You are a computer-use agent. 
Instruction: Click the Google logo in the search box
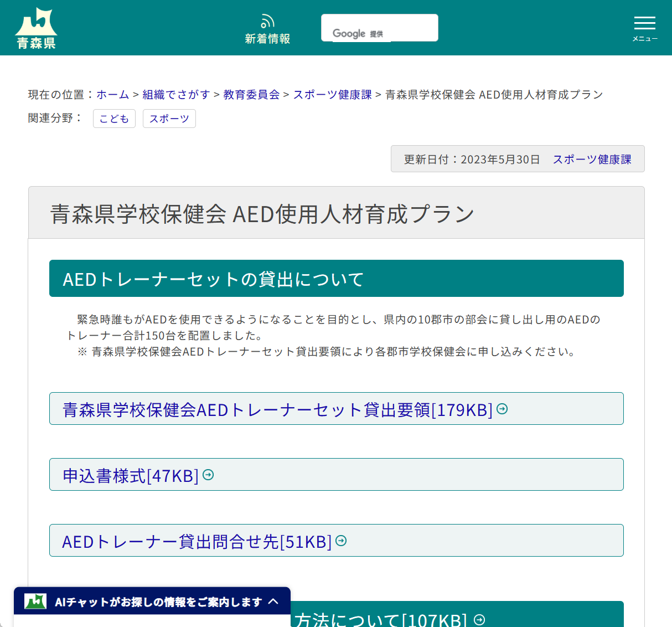pyautogui.click(x=349, y=33)
